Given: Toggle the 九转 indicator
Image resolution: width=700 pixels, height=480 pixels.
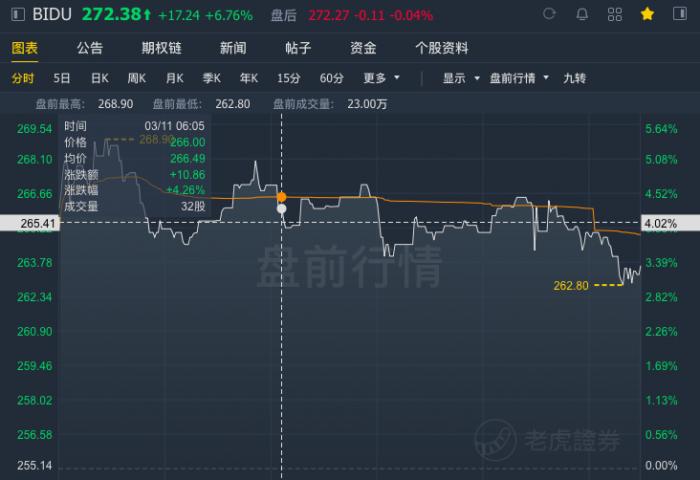Looking at the screenshot, I should (x=574, y=78).
